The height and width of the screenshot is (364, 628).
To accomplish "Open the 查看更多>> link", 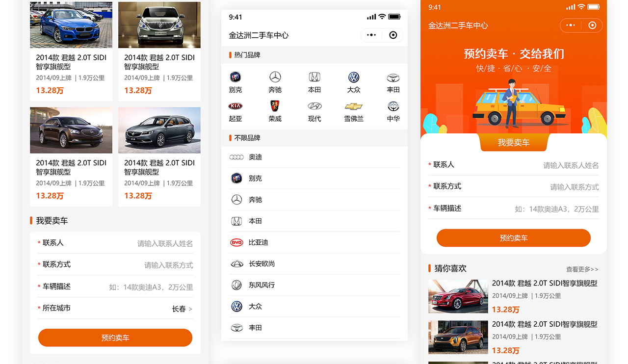I will click(x=582, y=269).
